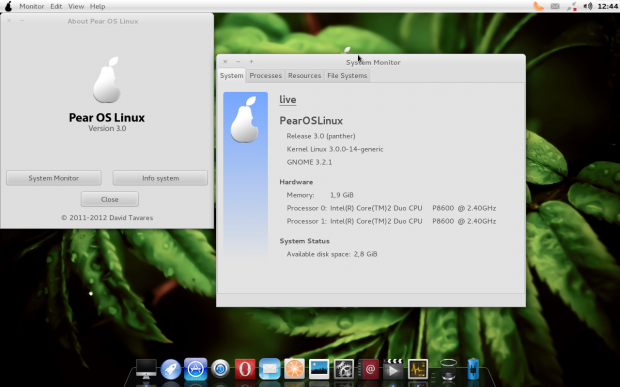This screenshot has width=620, height=387.
Task: Close the System Monitor window
Action: (225, 62)
